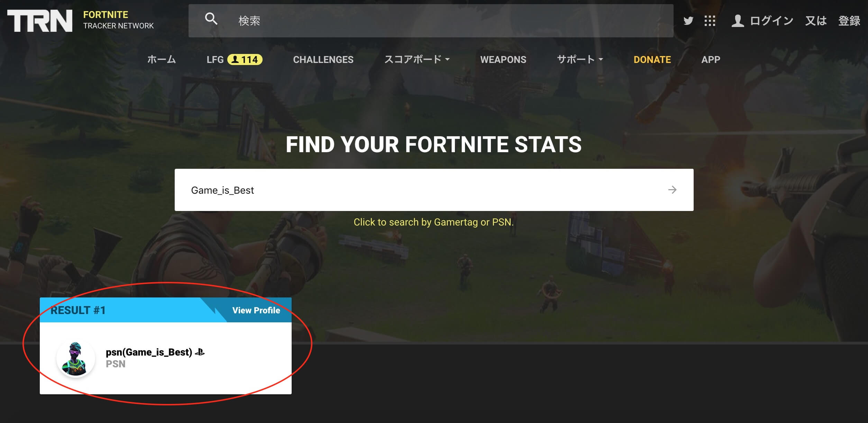Open the ホーム menu item
The width and height of the screenshot is (868, 423).
(x=162, y=59)
